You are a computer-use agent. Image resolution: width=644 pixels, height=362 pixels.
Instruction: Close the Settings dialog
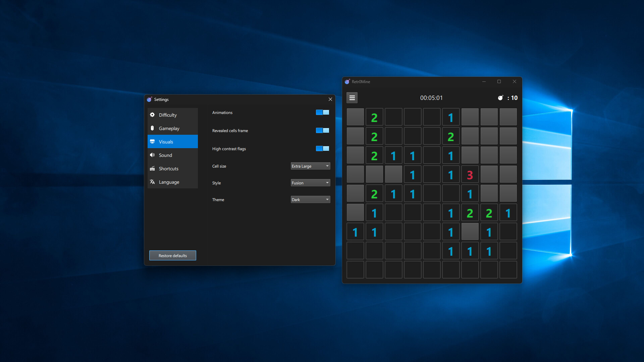pos(330,99)
